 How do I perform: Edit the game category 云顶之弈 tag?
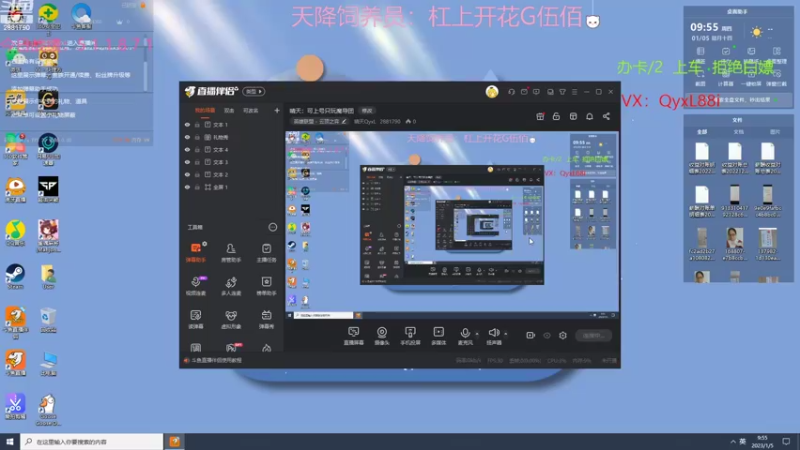pyautogui.click(x=319, y=121)
